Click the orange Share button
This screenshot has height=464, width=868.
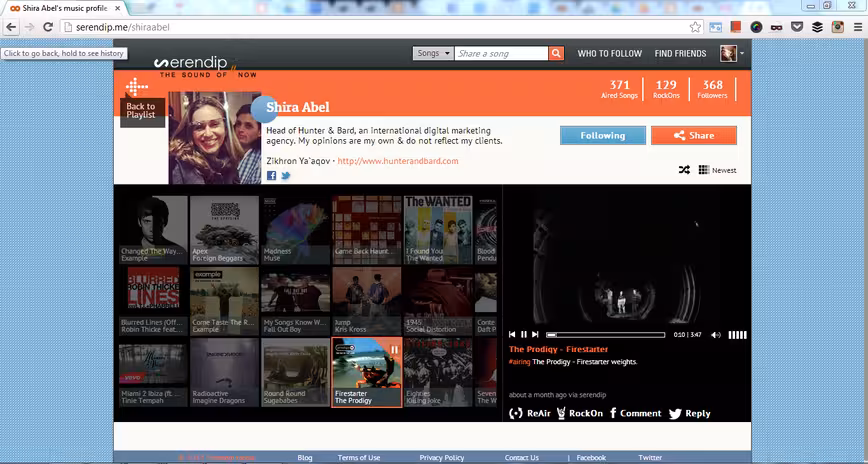(x=694, y=135)
